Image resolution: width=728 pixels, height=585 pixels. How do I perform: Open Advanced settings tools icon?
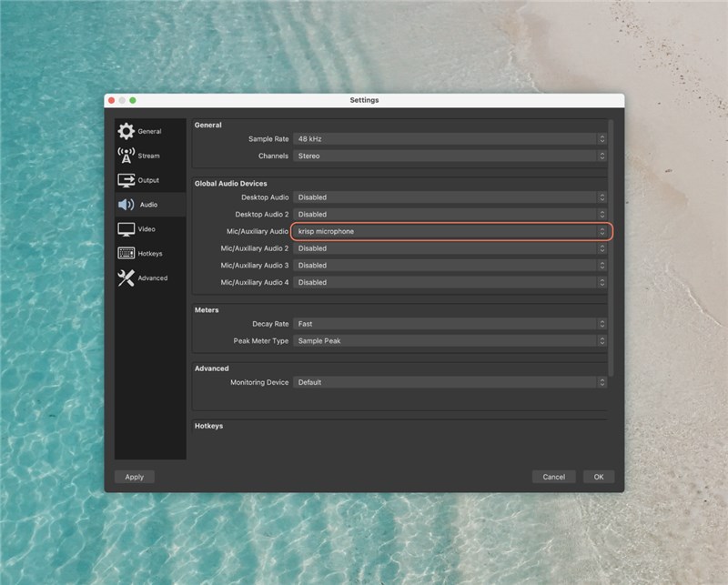pyautogui.click(x=126, y=278)
